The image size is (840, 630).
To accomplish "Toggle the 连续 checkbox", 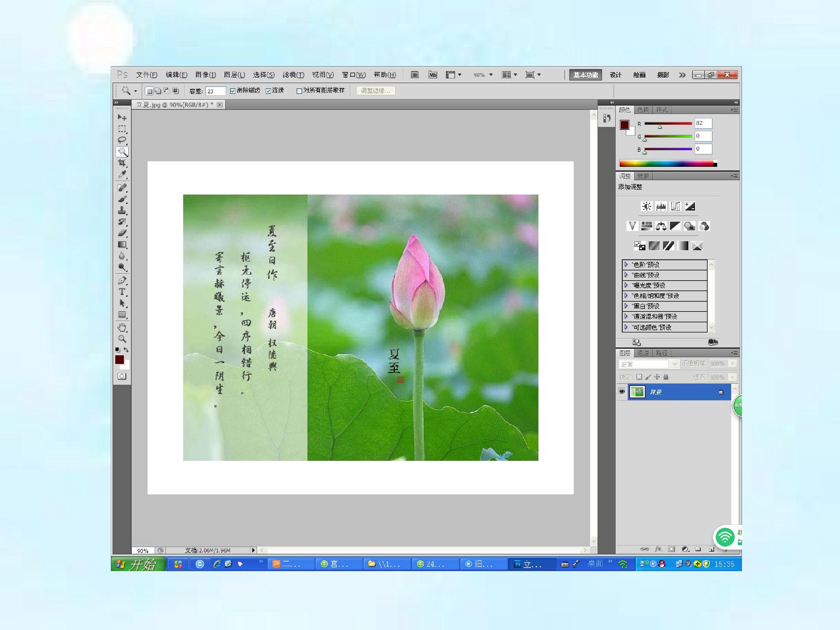I will click(268, 91).
